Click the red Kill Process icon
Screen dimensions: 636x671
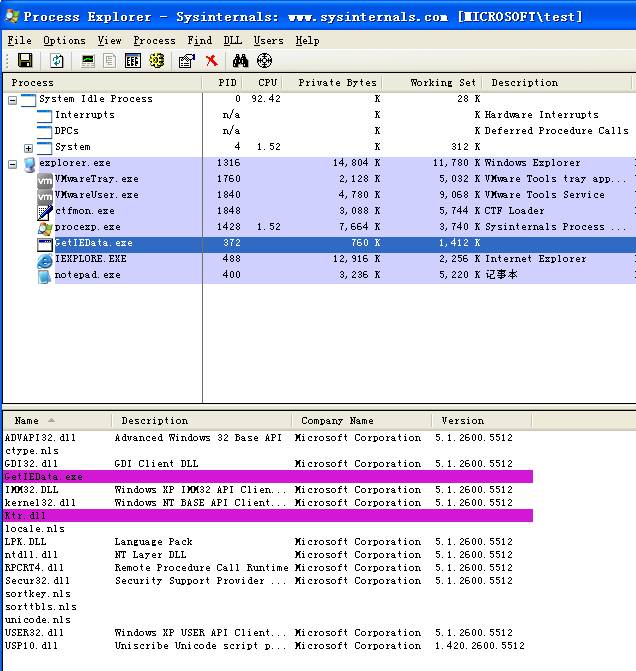coord(212,60)
